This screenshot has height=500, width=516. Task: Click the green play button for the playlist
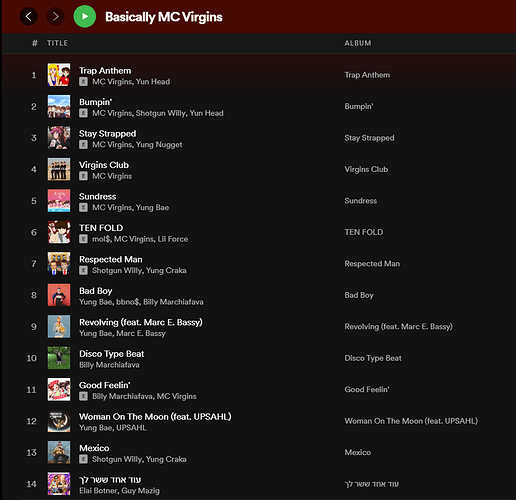pyautogui.click(x=85, y=16)
